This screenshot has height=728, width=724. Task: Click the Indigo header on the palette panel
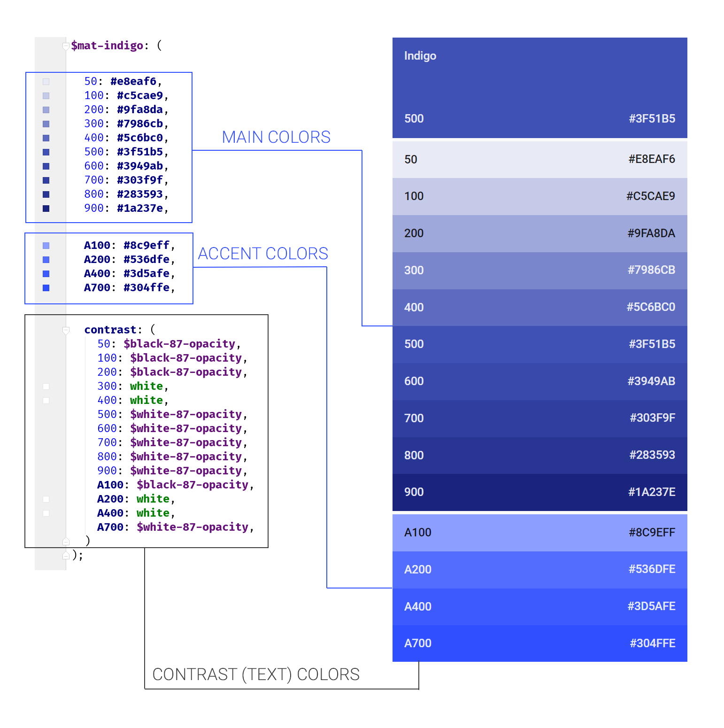(x=420, y=55)
